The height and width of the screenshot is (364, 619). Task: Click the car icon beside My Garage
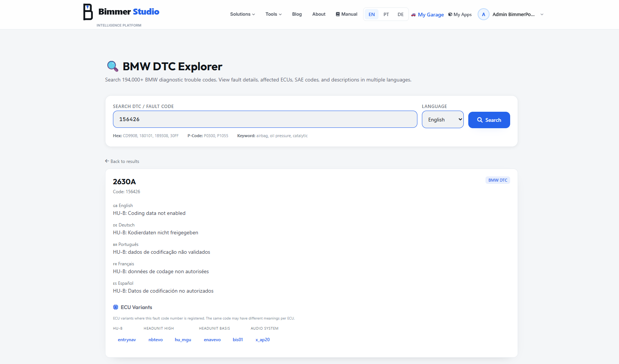[413, 15]
